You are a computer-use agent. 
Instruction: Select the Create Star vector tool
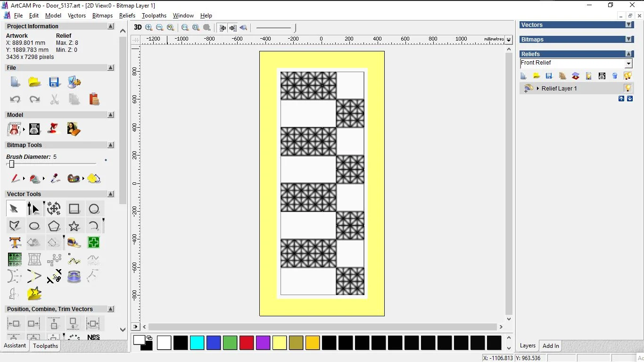coord(74,226)
